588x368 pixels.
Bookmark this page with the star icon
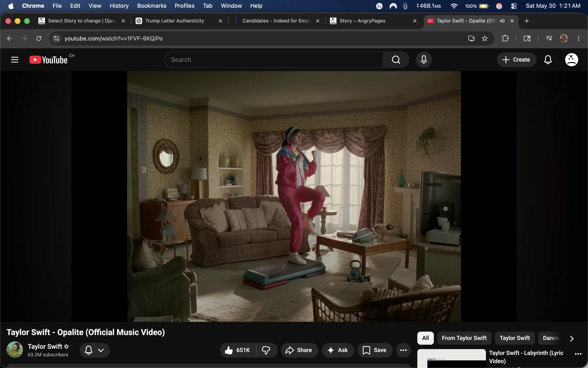[485, 38]
